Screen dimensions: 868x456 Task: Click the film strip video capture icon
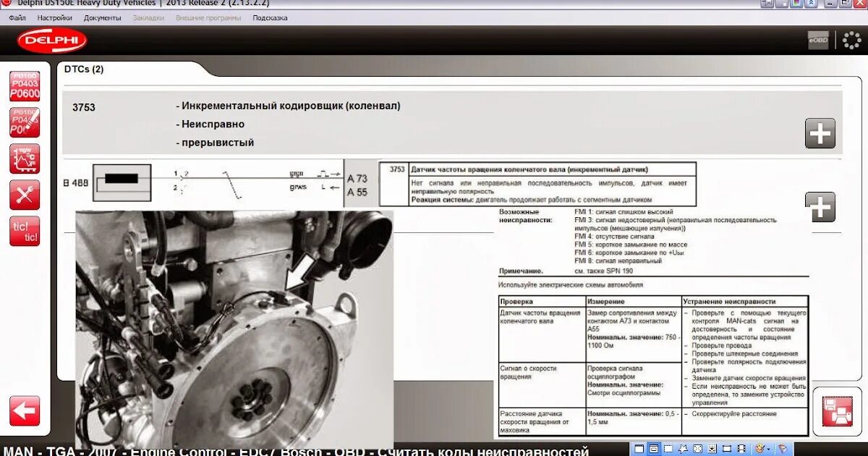click(741, 449)
